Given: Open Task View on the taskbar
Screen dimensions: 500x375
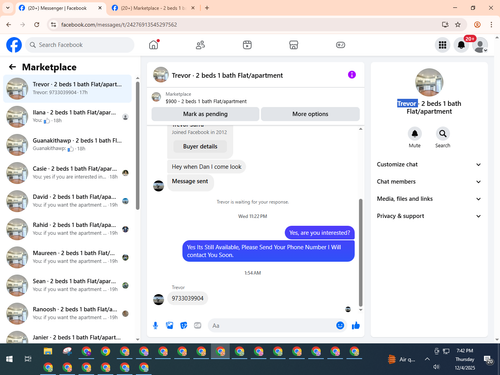Looking at the screenshot, I should [x=28, y=359].
